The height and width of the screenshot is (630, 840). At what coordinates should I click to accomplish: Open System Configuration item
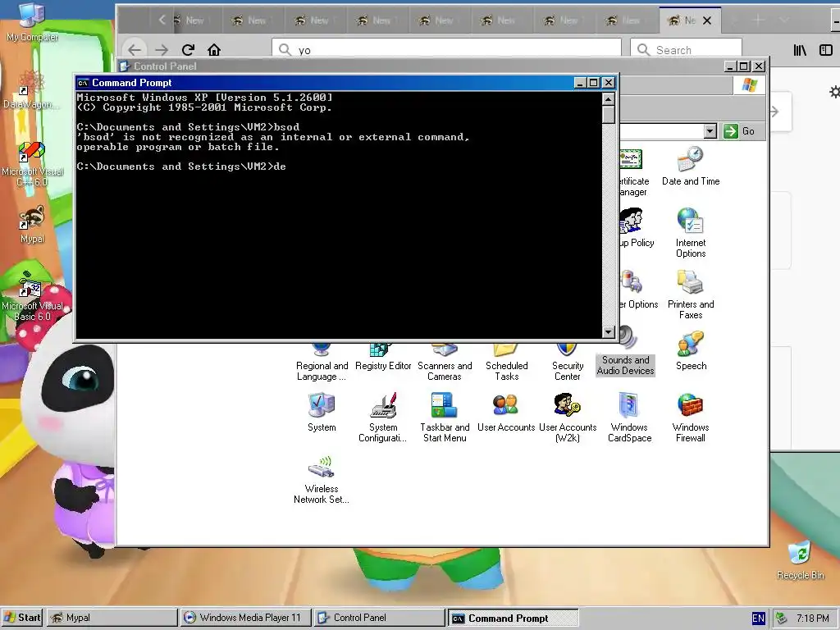(x=383, y=418)
